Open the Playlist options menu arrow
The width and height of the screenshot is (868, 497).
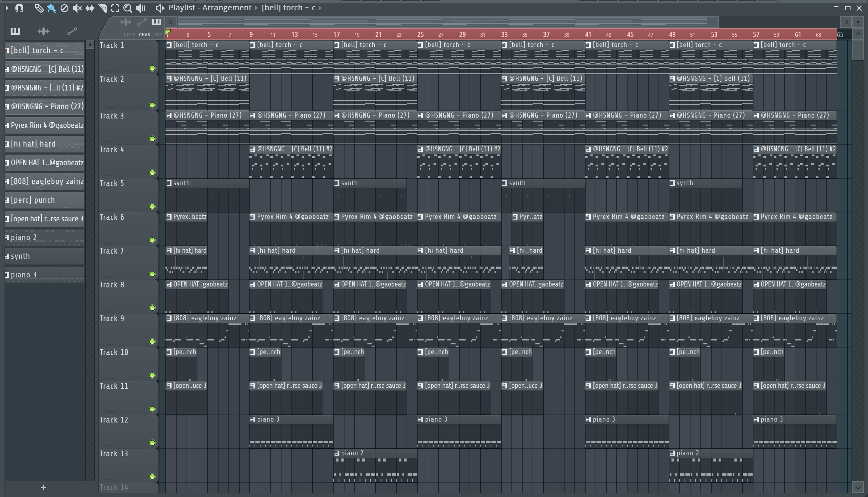click(x=7, y=8)
